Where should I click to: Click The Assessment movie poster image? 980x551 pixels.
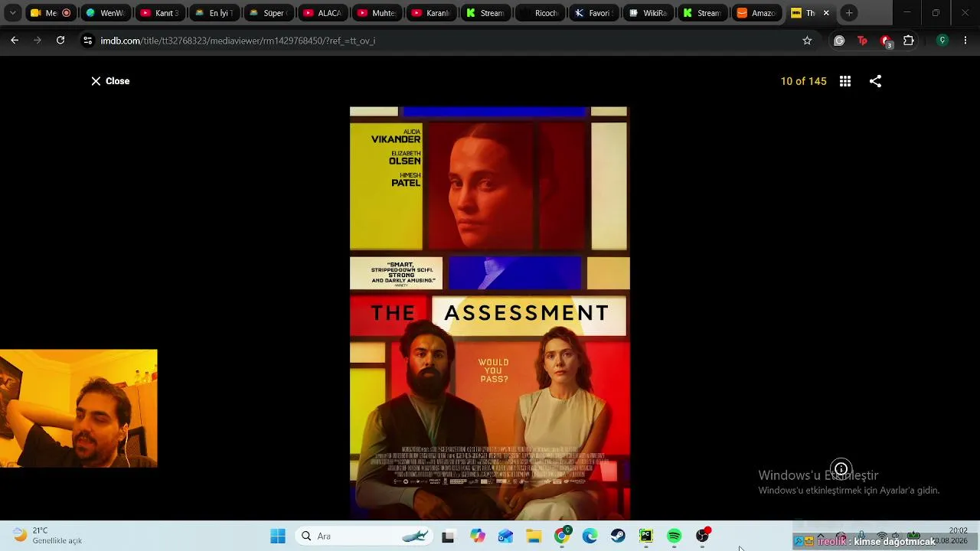click(x=490, y=313)
